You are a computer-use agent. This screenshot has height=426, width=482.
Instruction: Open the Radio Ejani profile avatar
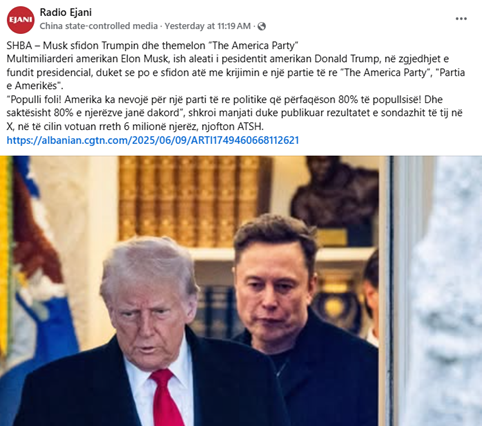pyautogui.click(x=20, y=20)
